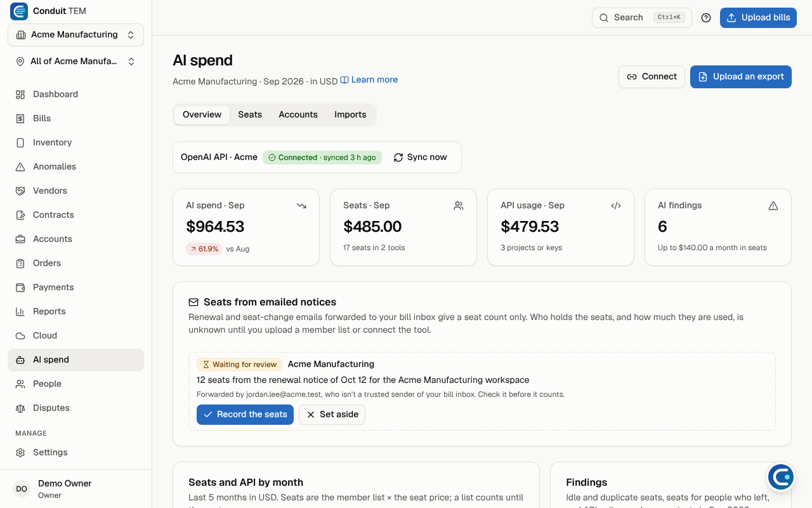Click the warning triangle on AI findings card
812x508 pixels.
point(773,206)
